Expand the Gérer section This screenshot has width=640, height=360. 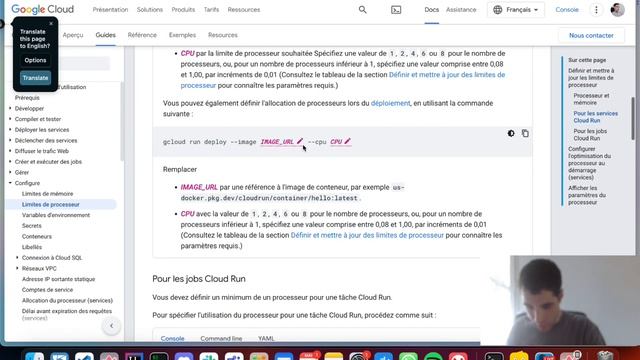click(x=10, y=172)
